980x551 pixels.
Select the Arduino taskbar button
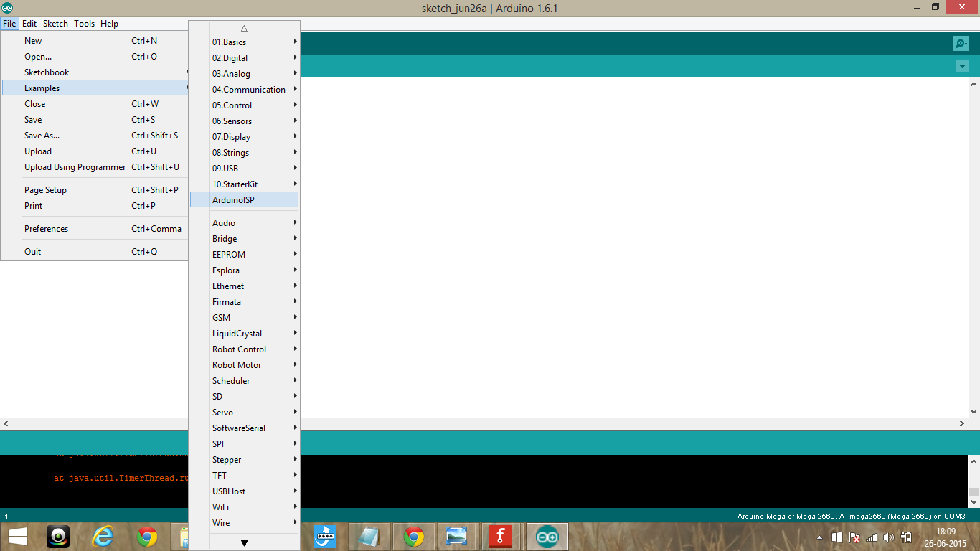(x=547, y=537)
